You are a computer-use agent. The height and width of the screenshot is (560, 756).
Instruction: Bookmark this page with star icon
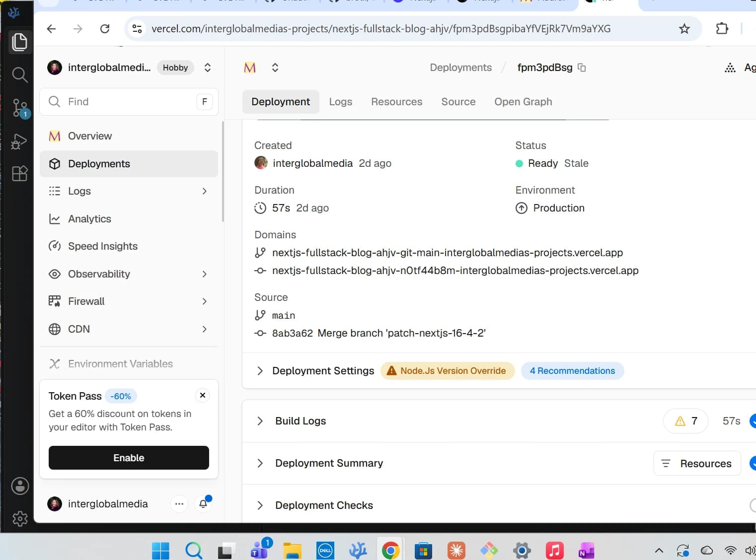click(x=684, y=29)
